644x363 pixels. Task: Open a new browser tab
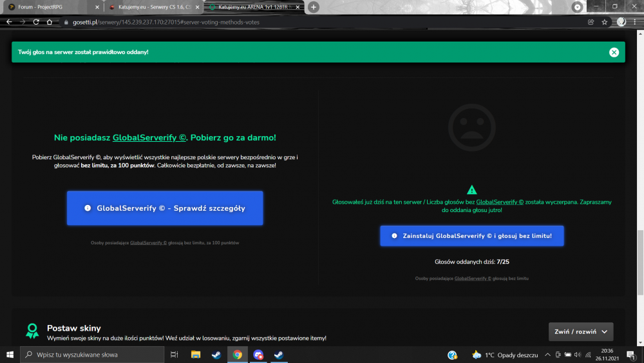pyautogui.click(x=314, y=7)
